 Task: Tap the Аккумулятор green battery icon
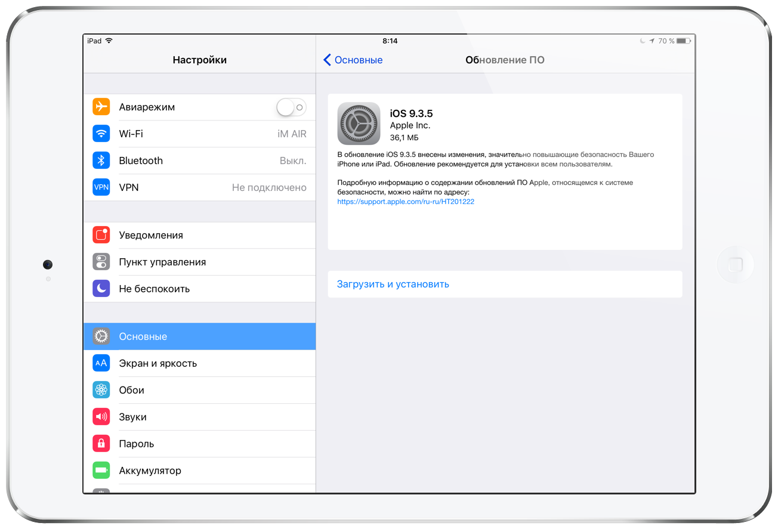[101, 471]
